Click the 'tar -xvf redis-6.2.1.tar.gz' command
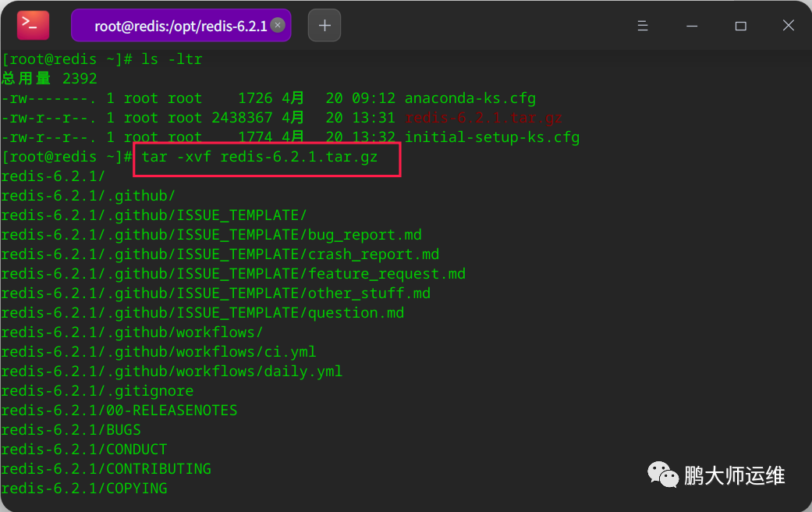The width and height of the screenshot is (812, 512). click(260, 157)
